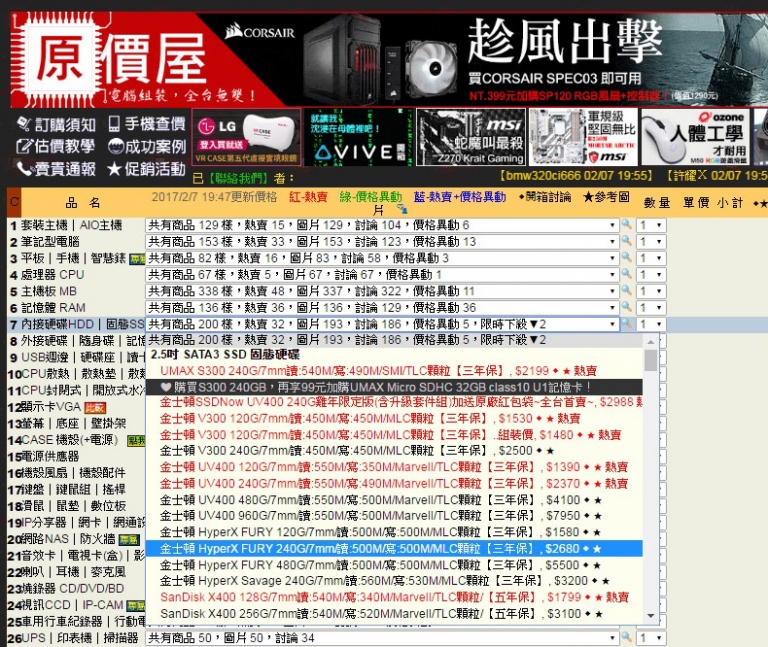The width and height of the screenshot is (768, 647).
Task: Select HyperX Savage 240G $3200 option
Action: 394,581
